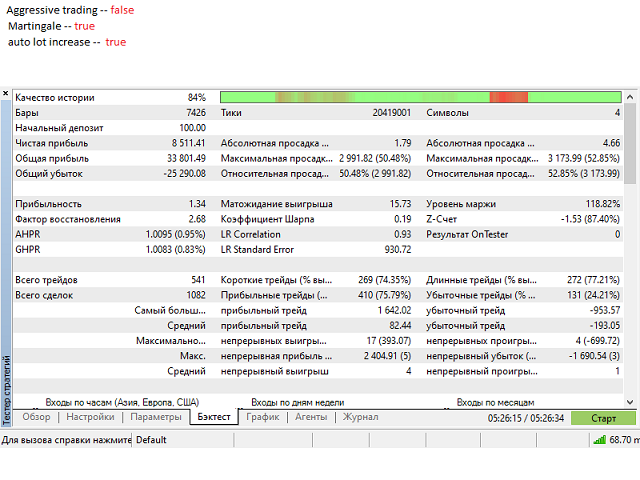Switch to the Настройки tab
Image resolution: width=640 pixels, height=480 pixels.
click(90, 418)
